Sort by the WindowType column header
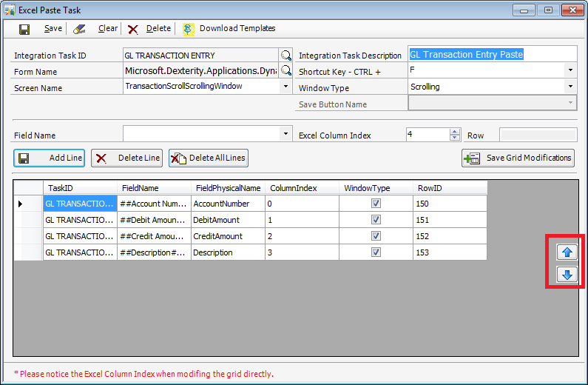This screenshot has width=588, height=385. click(x=376, y=188)
